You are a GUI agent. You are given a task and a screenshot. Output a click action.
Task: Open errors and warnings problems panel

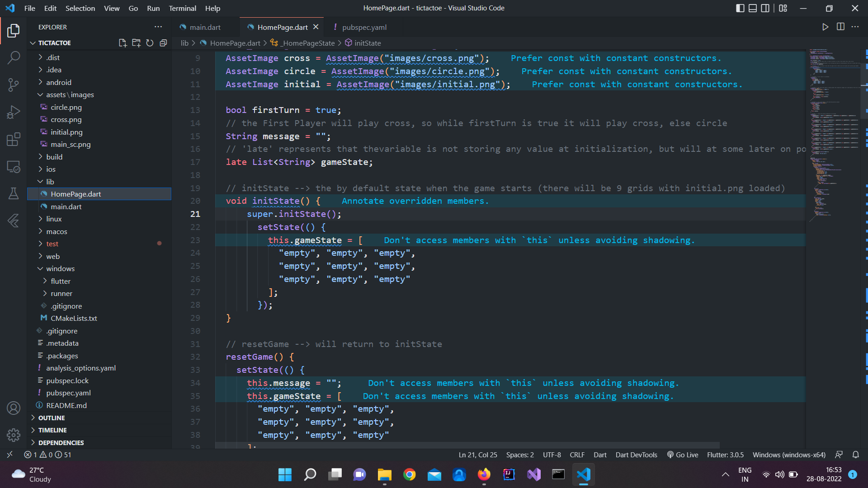[x=47, y=455]
